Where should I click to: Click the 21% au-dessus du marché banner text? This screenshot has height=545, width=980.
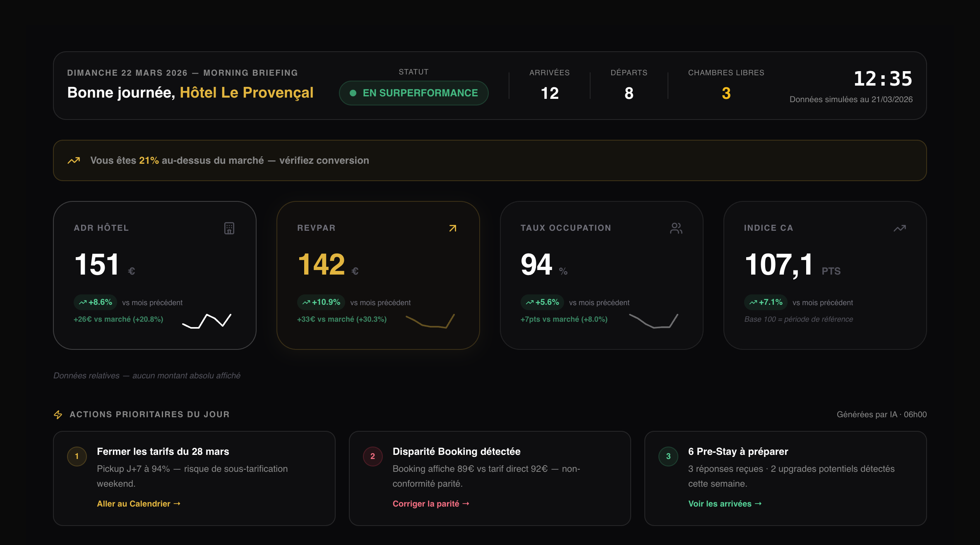(x=230, y=160)
